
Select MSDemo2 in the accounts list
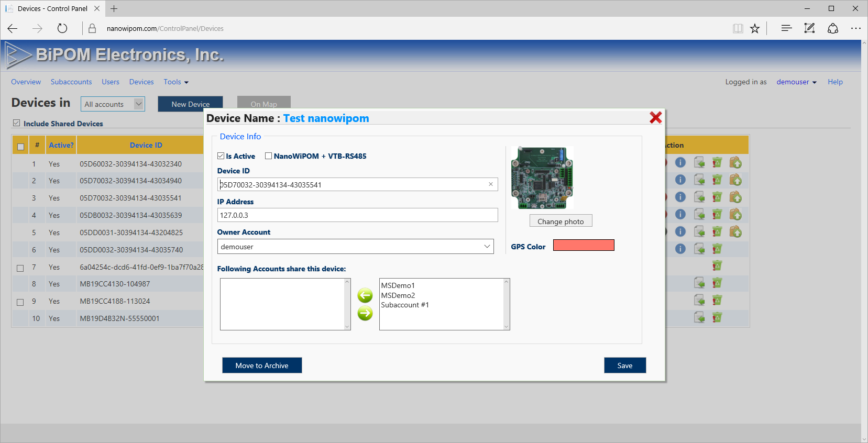coord(398,295)
